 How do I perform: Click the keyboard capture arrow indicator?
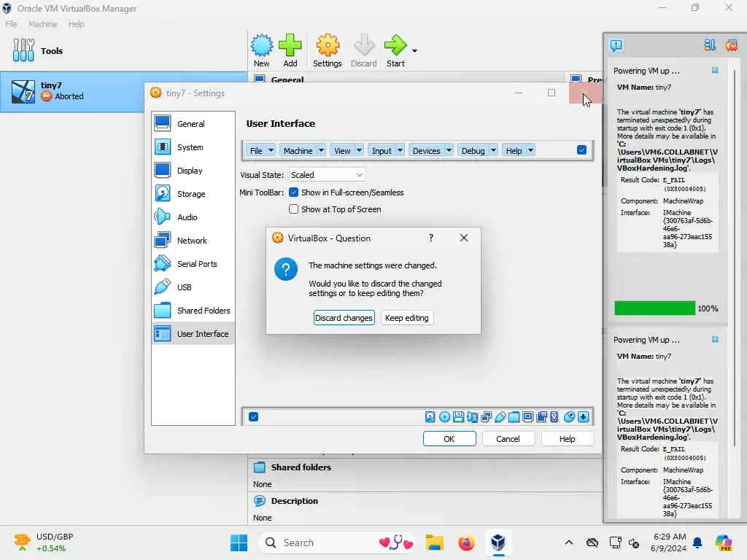(583, 417)
